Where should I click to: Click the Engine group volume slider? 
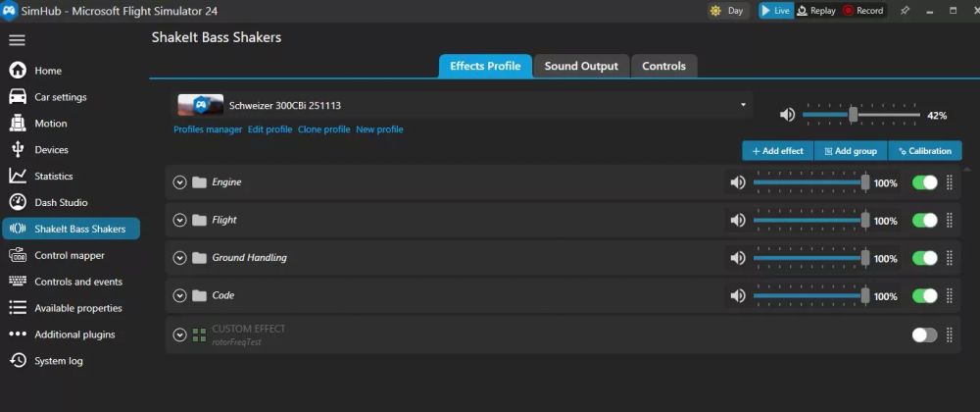coord(811,182)
